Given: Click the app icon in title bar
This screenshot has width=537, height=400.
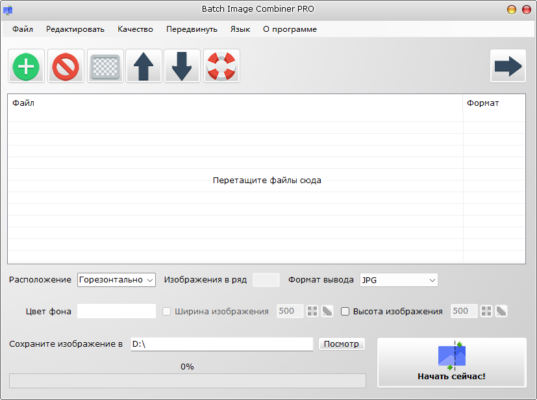Looking at the screenshot, I should (8, 10).
